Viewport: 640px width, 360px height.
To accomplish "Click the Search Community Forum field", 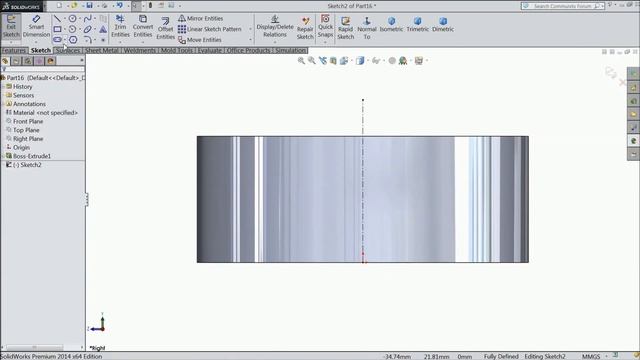I will click(562, 6).
